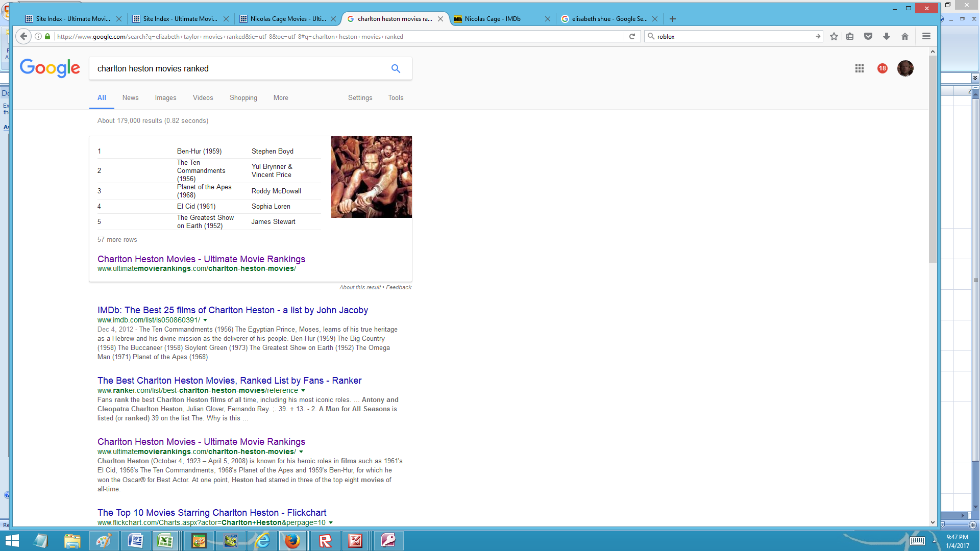Viewport: 980px width, 551px height.
Task: Click the Feedback link
Action: pos(399,288)
